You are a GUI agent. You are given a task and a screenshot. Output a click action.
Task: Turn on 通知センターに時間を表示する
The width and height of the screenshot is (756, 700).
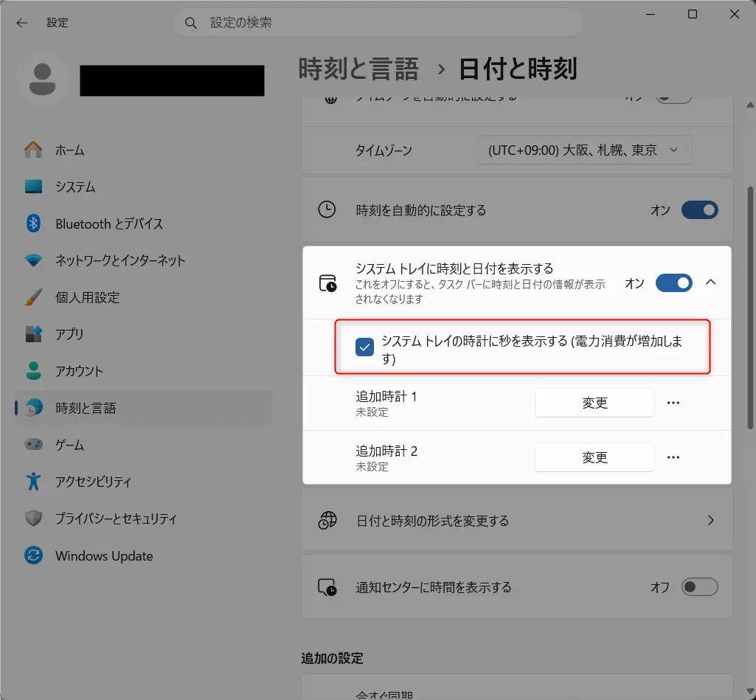(698, 586)
